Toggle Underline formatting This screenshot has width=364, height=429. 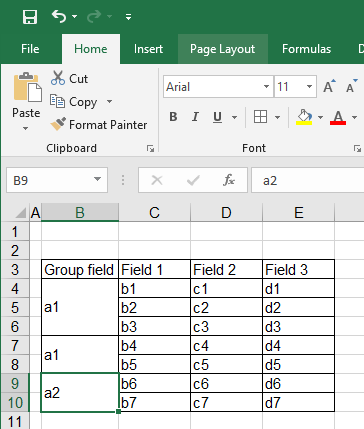(217, 117)
